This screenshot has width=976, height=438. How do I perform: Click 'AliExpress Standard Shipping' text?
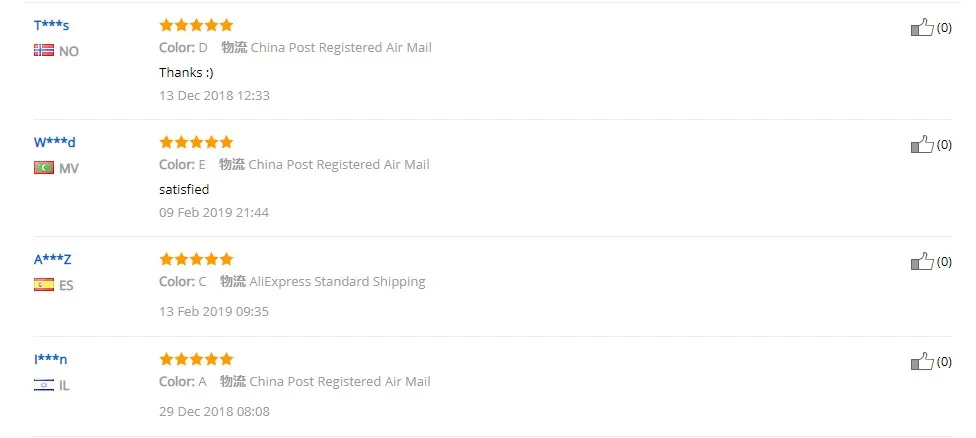(x=337, y=281)
